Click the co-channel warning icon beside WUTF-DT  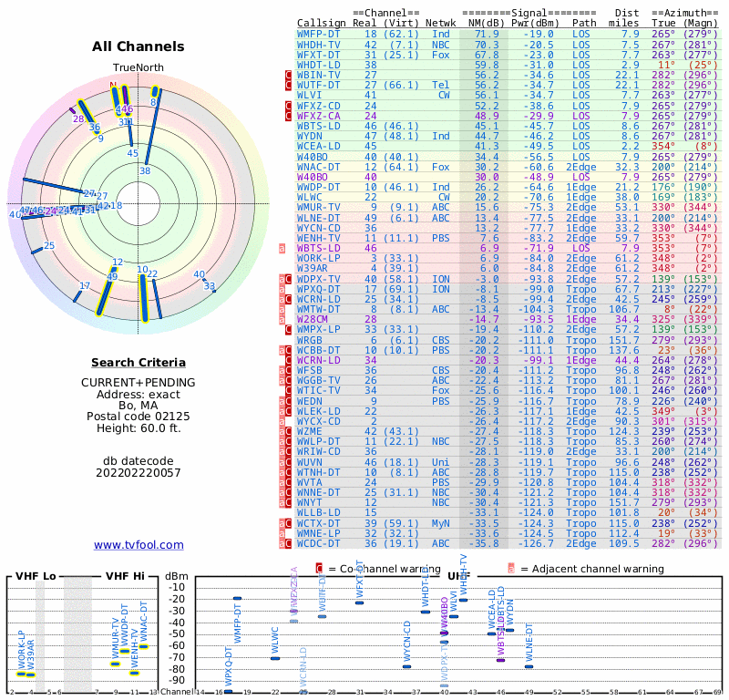click(x=288, y=85)
